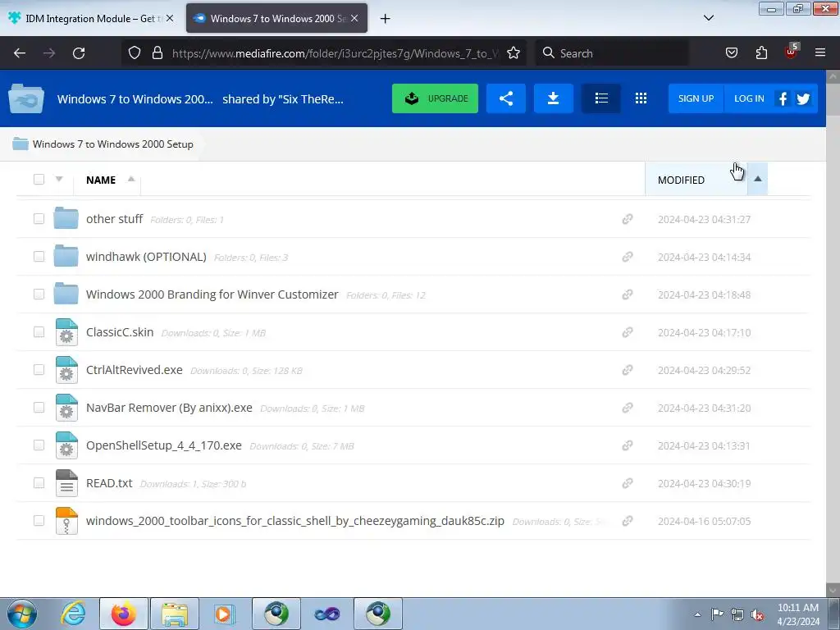Click the padlock site info icon
Image resolution: width=840 pixels, height=630 pixels.
[x=157, y=53]
